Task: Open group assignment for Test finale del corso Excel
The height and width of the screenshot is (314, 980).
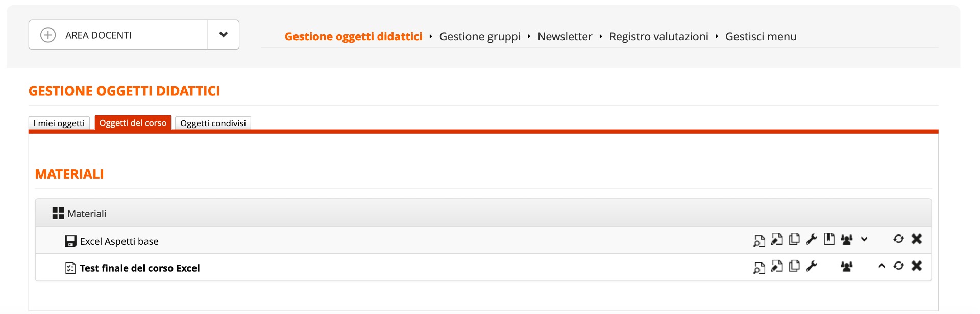Action: (x=846, y=266)
